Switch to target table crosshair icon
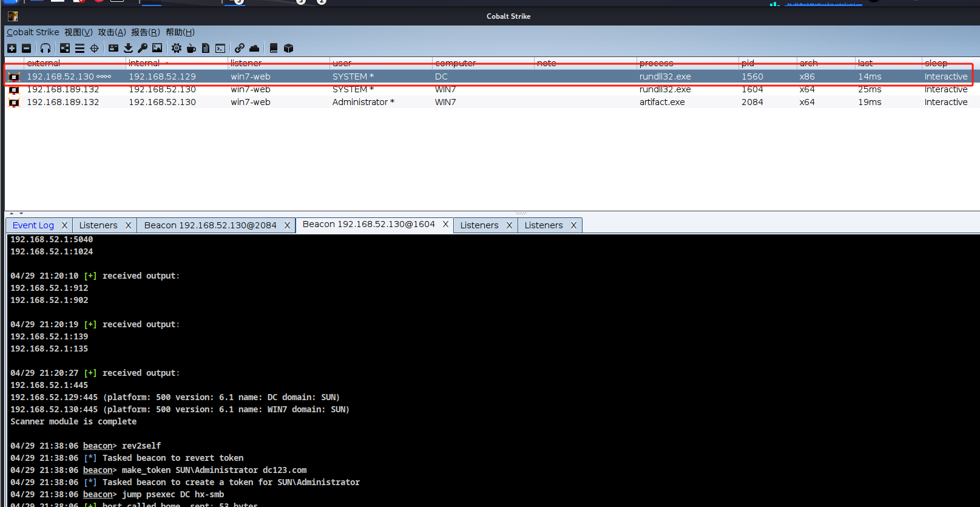980x507 pixels. pyautogui.click(x=94, y=48)
